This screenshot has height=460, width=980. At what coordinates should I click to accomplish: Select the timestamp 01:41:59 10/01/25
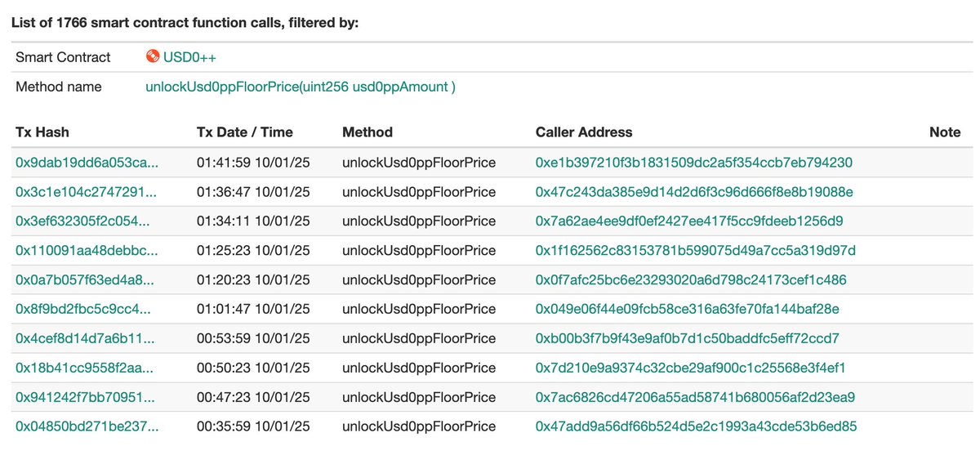point(253,163)
